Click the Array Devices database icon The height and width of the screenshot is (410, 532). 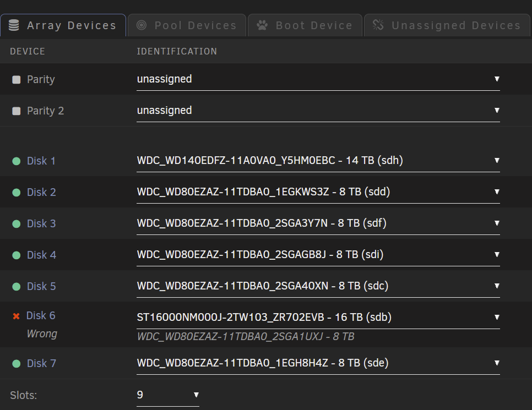14,25
